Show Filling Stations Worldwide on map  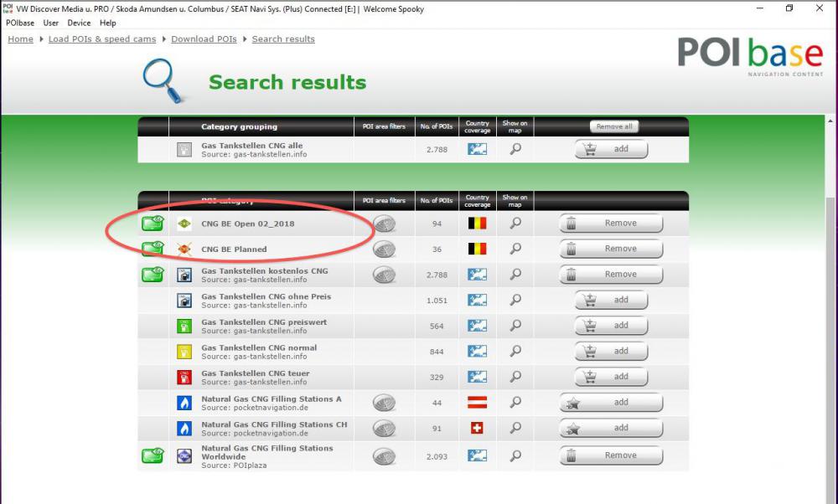pyautogui.click(x=515, y=455)
